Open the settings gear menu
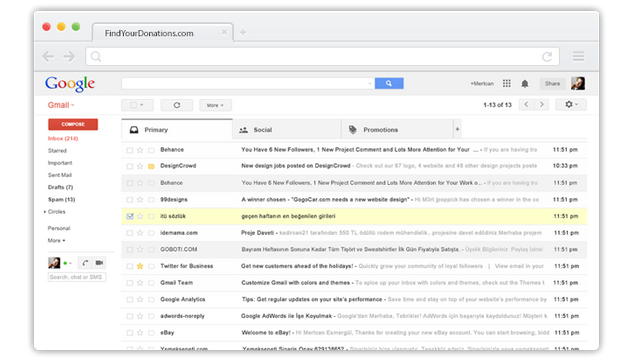 tap(571, 104)
